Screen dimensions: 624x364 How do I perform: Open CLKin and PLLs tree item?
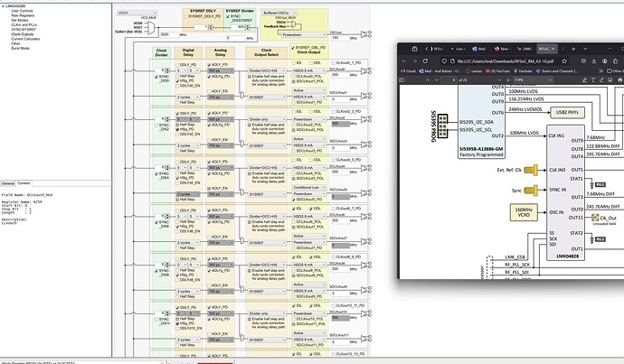pos(24,24)
